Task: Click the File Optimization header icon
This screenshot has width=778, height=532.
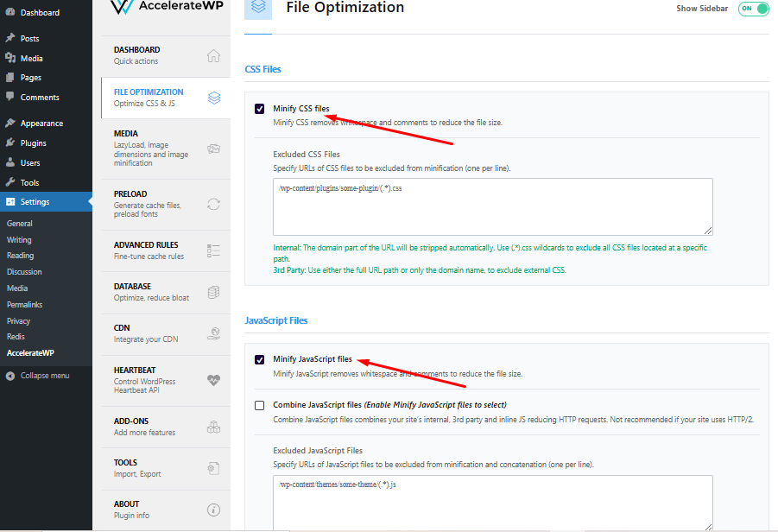Action: point(258,9)
